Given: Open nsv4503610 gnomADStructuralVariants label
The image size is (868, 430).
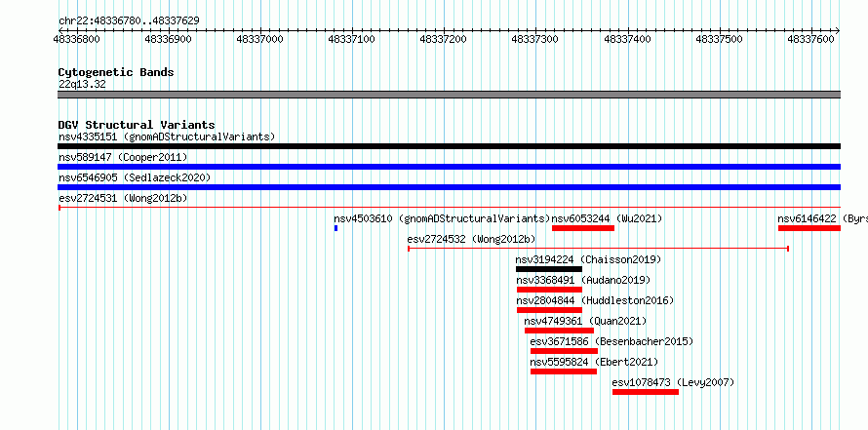Looking at the screenshot, I should (442, 218).
